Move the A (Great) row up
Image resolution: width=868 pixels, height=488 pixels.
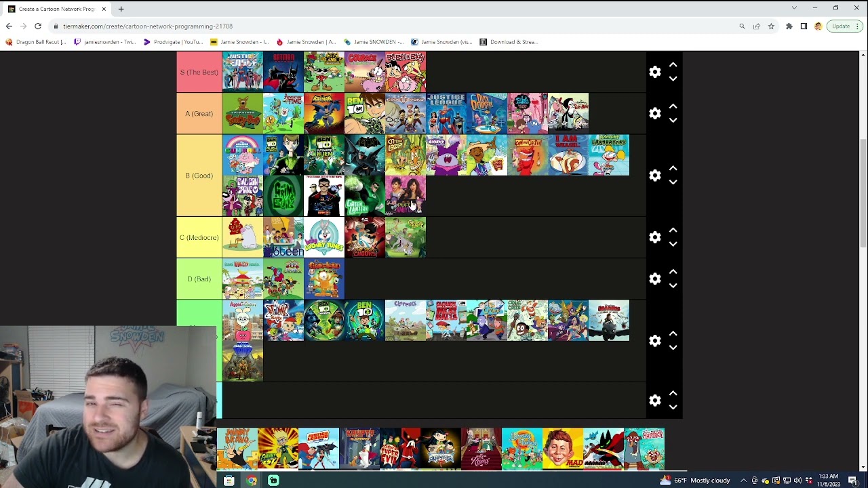coord(673,106)
